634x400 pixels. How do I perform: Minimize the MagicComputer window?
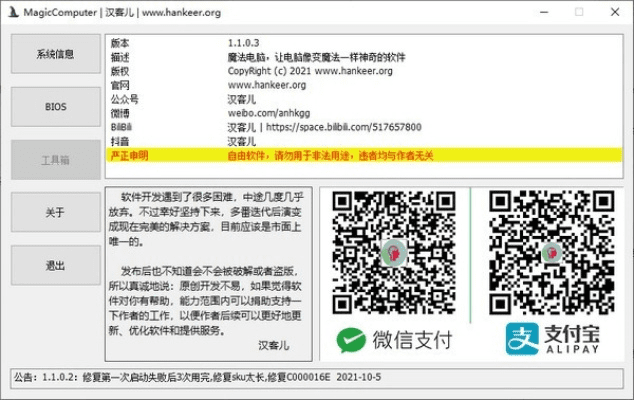(544, 12)
